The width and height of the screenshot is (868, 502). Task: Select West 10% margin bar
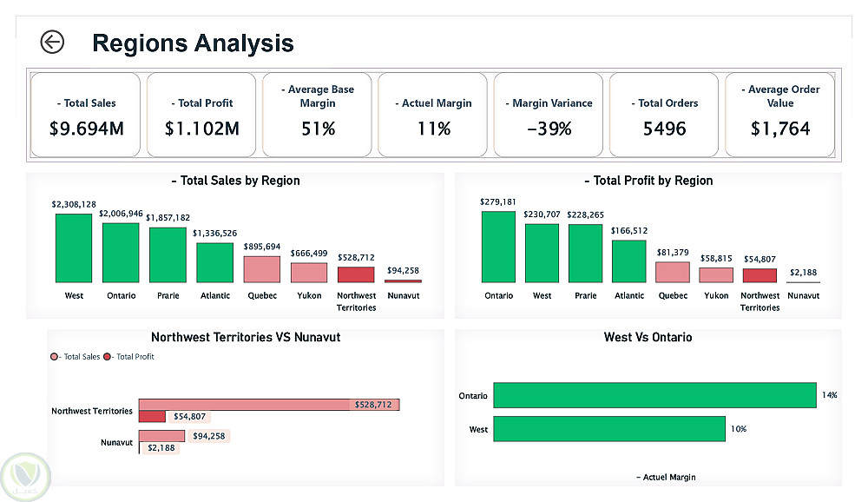[x=609, y=429]
